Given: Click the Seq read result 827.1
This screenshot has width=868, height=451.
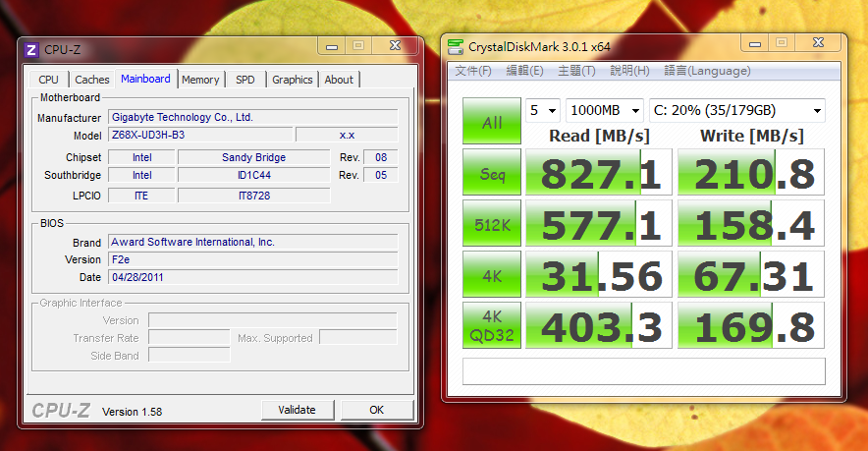Looking at the screenshot, I should click(598, 172).
